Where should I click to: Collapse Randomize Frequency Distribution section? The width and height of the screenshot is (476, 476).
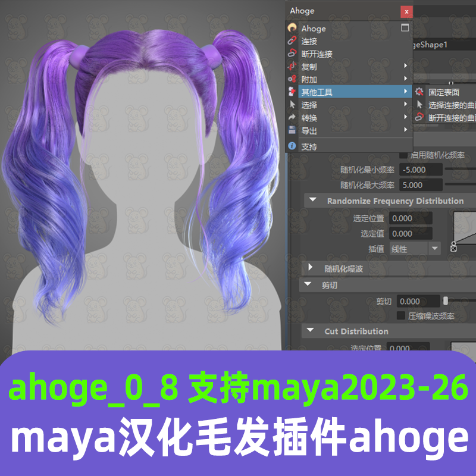coord(313,200)
